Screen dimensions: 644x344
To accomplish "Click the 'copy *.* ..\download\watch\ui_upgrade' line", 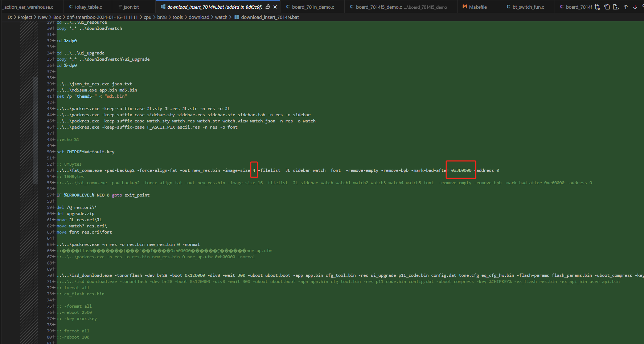I will 103,59.
